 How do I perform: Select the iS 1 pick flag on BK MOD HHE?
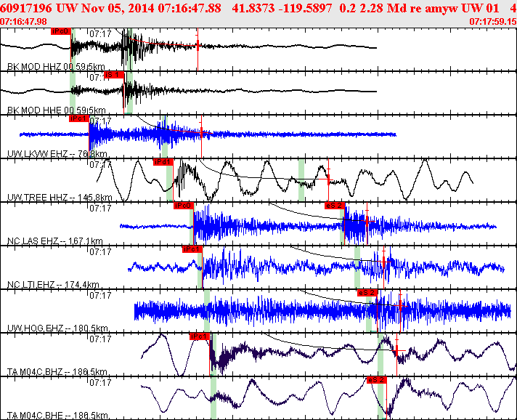114,75
